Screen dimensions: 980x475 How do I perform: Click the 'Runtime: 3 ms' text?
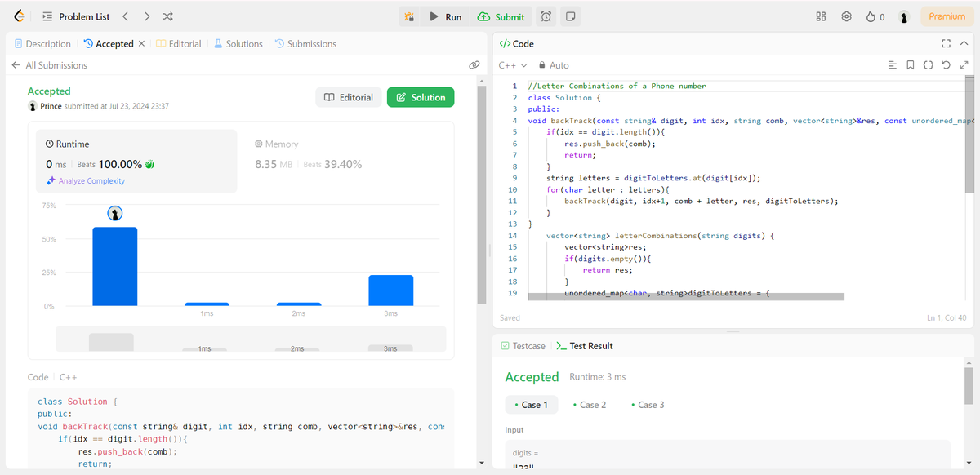coord(597,377)
